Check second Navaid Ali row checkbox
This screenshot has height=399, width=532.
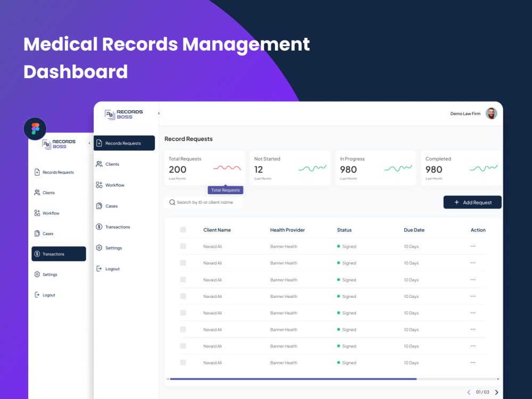[183, 263]
